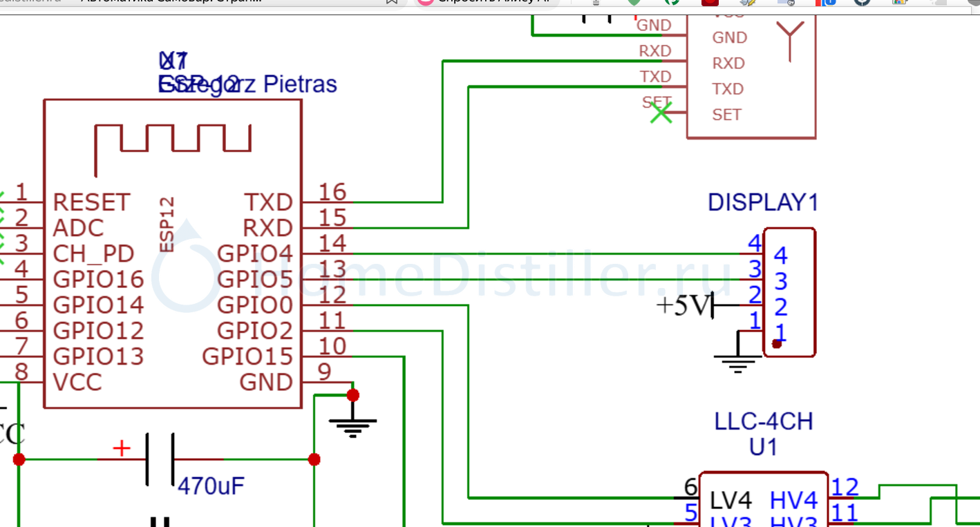Click the bookmark star in address bar
This screenshot has width=980, height=527.
pyautogui.click(x=392, y=2)
